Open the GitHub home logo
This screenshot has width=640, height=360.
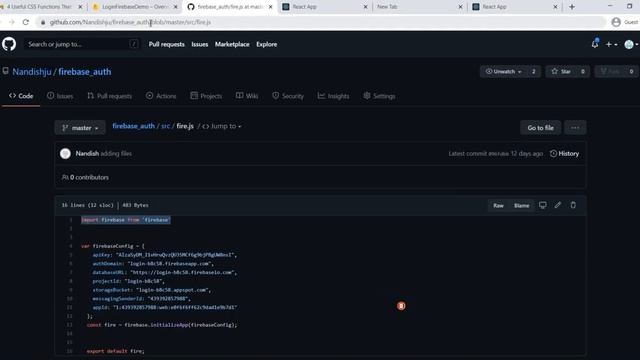9,44
